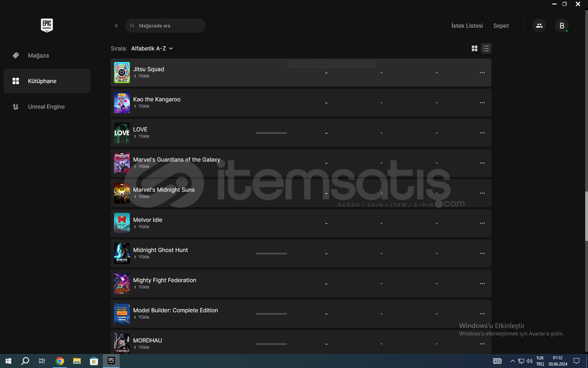
Task: Click the Kao the Kangaroo cover thumbnail
Action: tap(122, 103)
